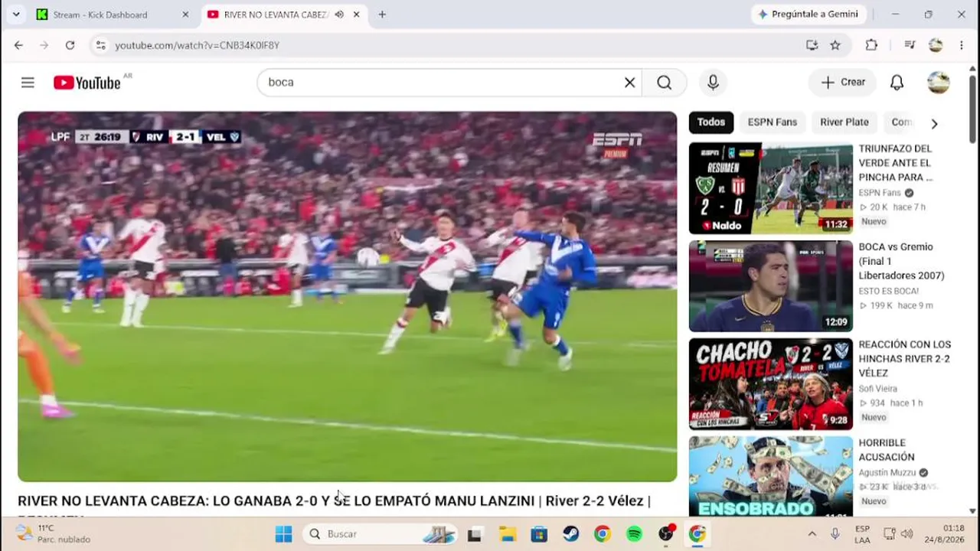Click the taskbar Buscar search box
Image resolution: width=980 pixels, height=551 pixels.
point(380,534)
